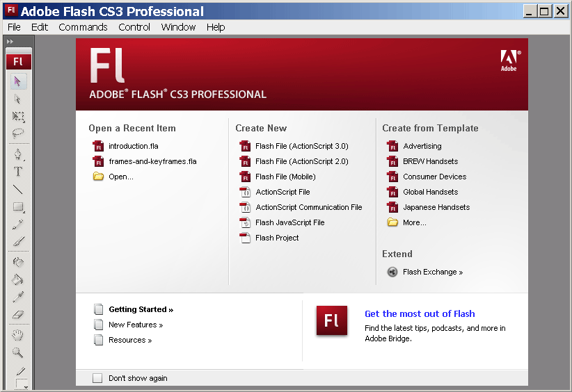Select the Ink Bottle tool
The height and width of the screenshot is (392, 572).
[18, 261]
